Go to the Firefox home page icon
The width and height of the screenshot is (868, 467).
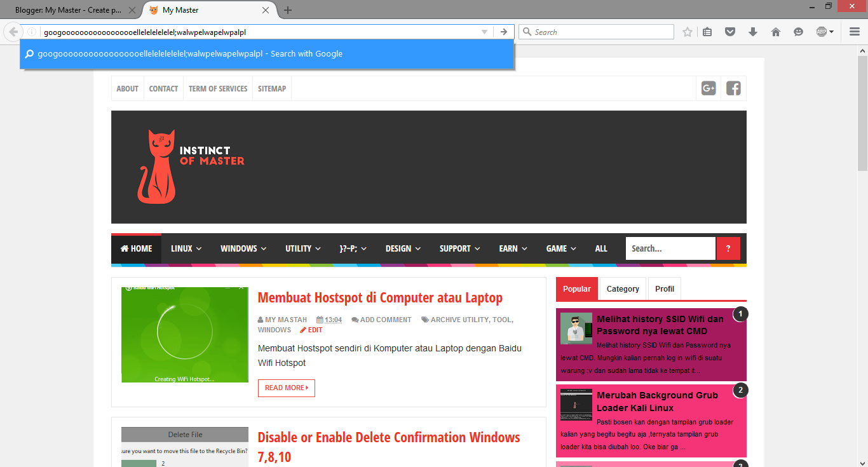(776, 32)
